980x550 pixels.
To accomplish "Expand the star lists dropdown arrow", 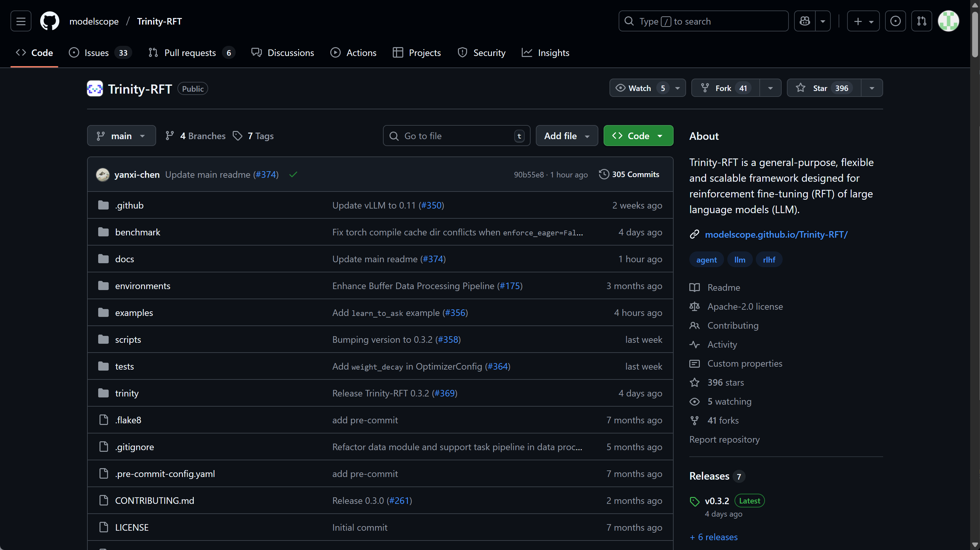I will coord(872,88).
